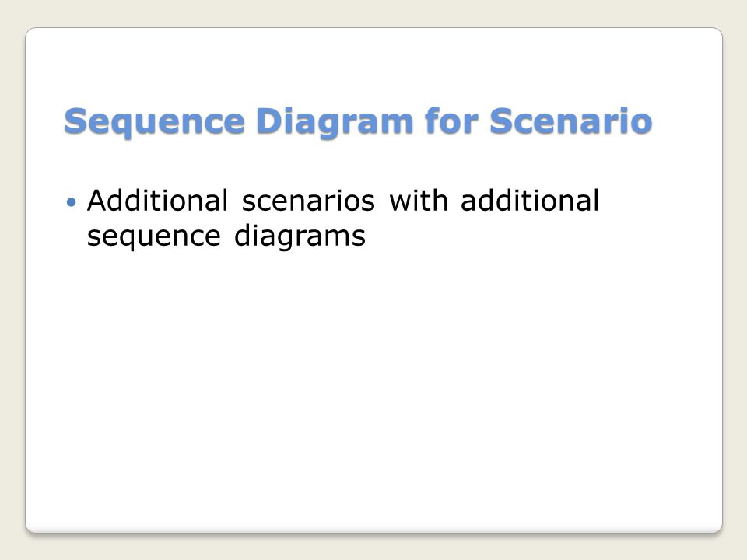Click the word 'scenarios' in the bullet text

(x=308, y=202)
